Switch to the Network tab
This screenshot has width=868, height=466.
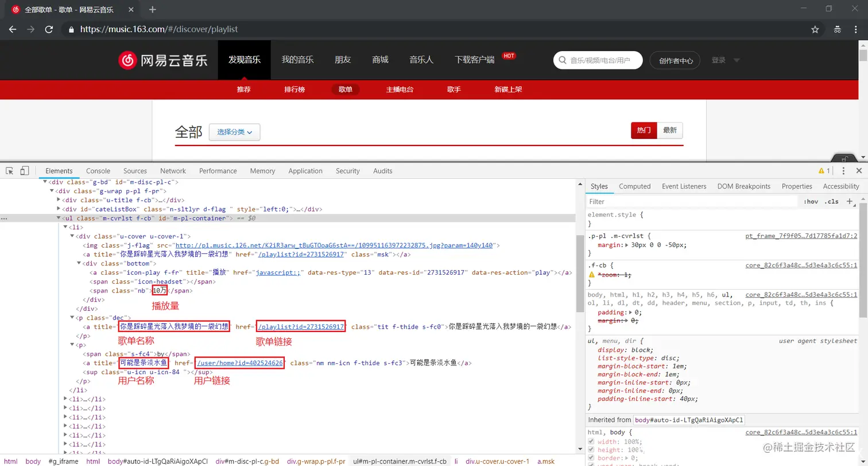173,171
